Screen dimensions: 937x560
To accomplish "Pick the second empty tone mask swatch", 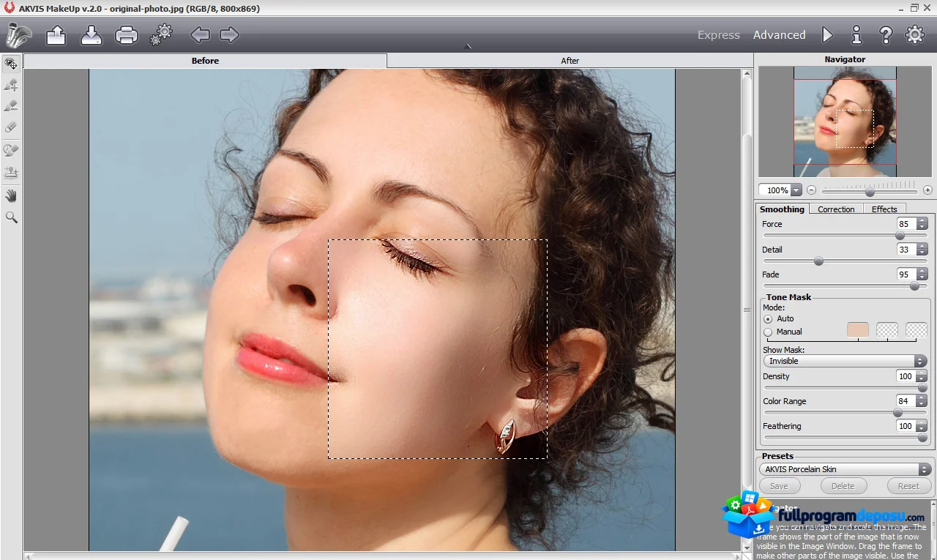I will [887, 330].
